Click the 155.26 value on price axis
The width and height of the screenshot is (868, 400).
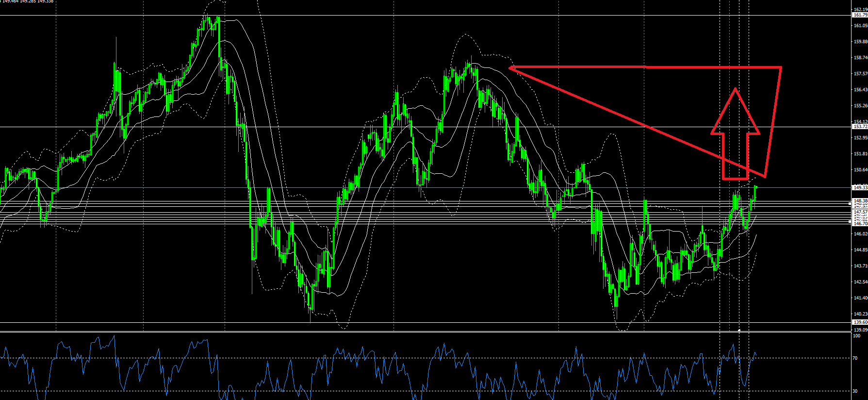(x=860, y=106)
